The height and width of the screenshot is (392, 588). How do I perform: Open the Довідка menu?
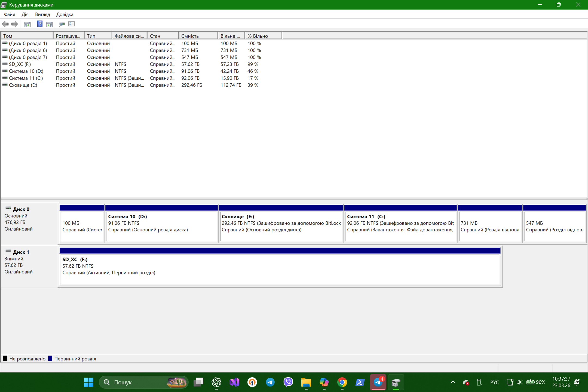pos(65,14)
